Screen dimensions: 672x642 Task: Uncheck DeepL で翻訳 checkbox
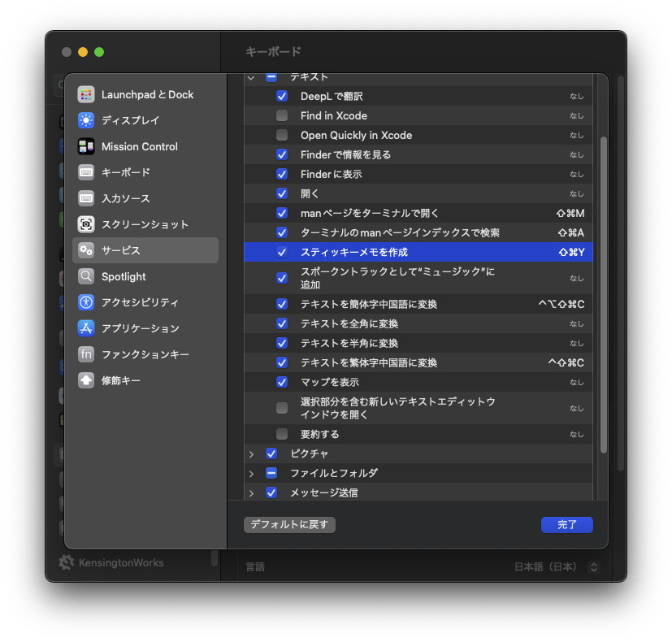point(282,96)
